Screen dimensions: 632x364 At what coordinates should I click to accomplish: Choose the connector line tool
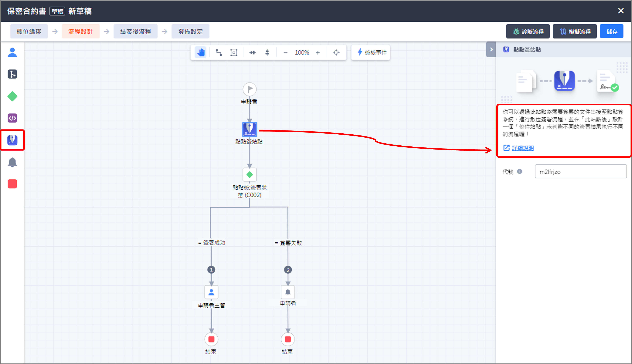[219, 52]
